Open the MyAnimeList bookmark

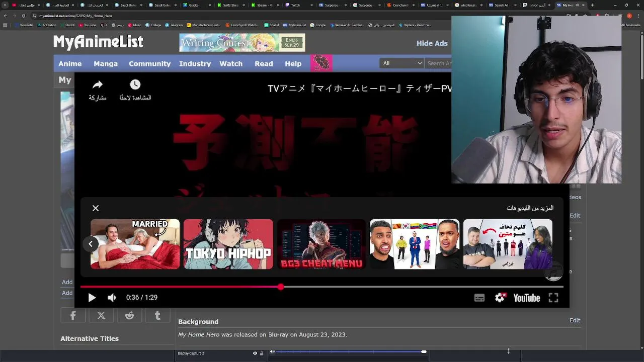(x=294, y=25)
